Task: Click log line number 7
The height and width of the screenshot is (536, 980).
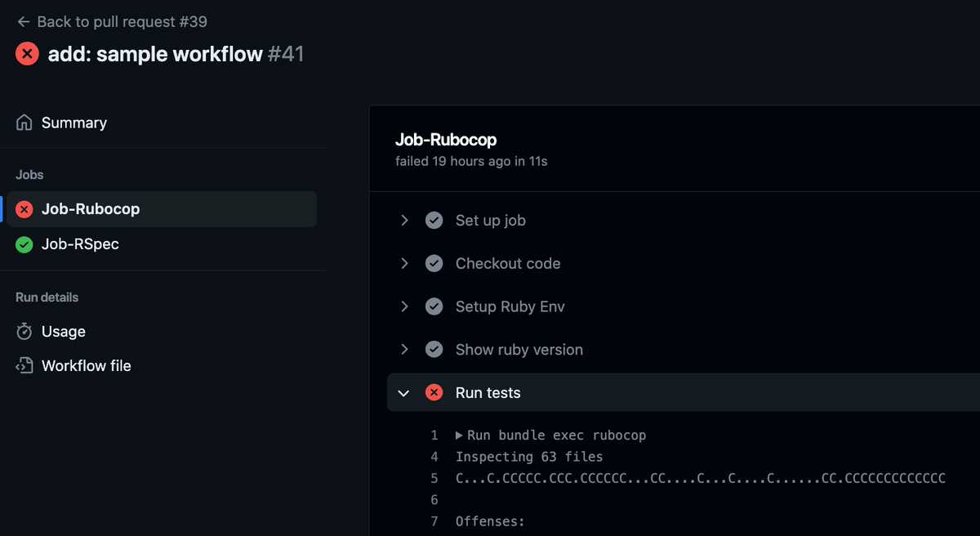Action: click(434, 520)
